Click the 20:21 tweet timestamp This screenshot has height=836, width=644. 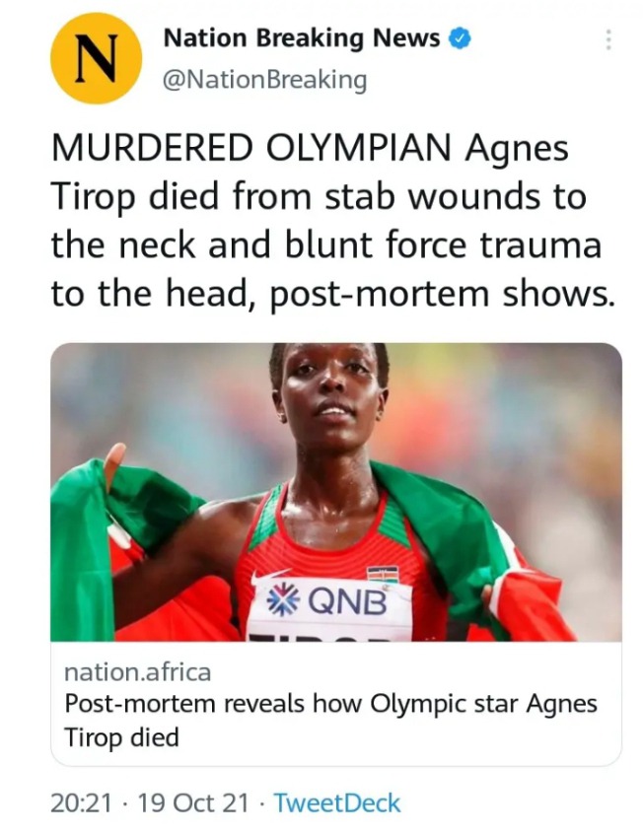coord(82,802)
